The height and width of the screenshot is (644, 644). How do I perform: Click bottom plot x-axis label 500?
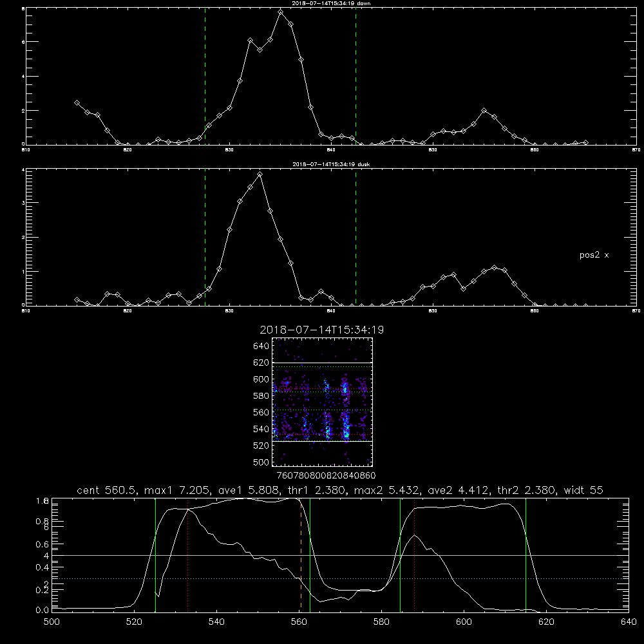pyautogui.click(x=52, y=622)
